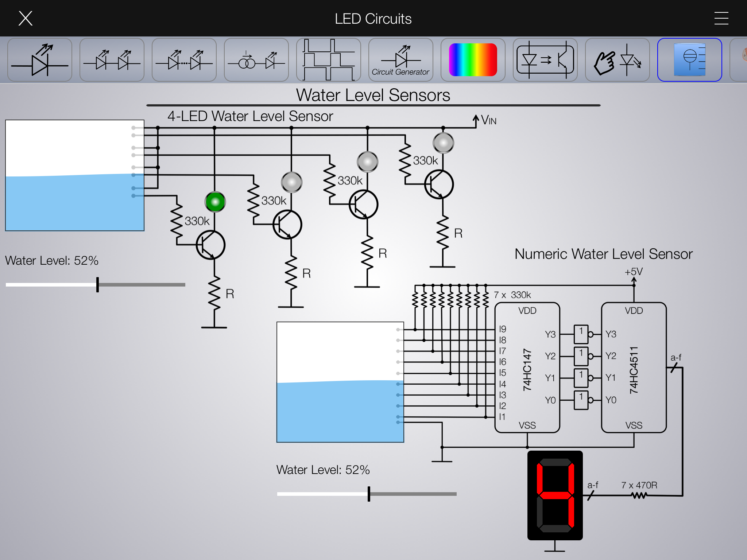This screenshot has width=747, height=560.
Task: Open the rainbow color spectrum icon
Action: [473, 60]
